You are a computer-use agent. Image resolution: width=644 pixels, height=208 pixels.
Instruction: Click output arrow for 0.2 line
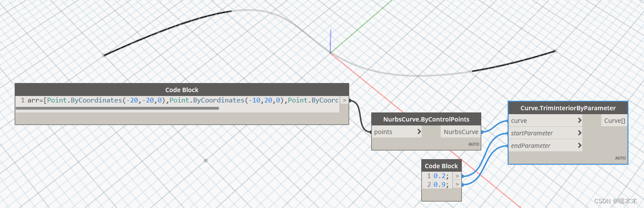click(457, 176)
